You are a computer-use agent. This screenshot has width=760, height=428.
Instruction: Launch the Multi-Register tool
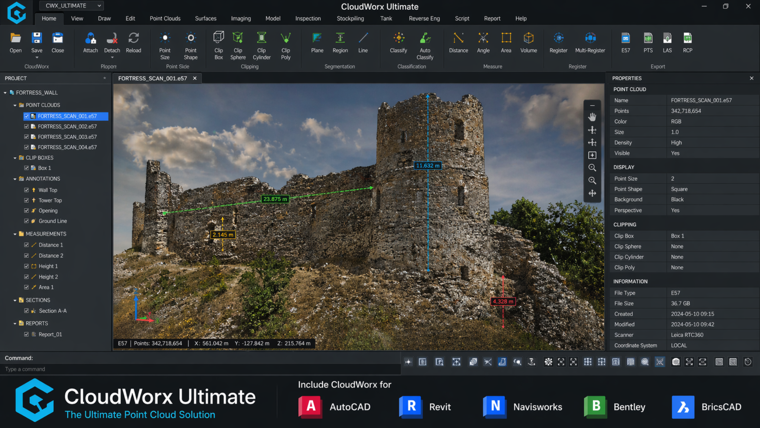pos(590,38)
